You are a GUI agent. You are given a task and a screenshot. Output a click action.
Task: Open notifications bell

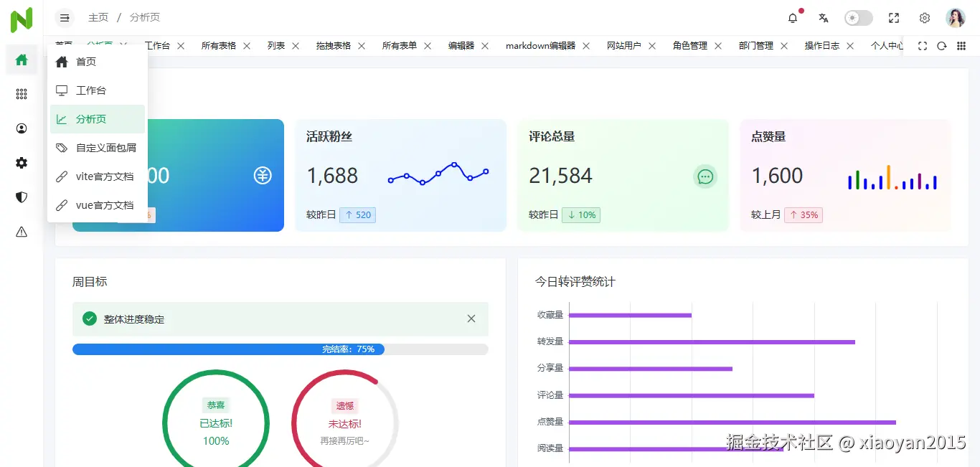(x=793, y=18)
